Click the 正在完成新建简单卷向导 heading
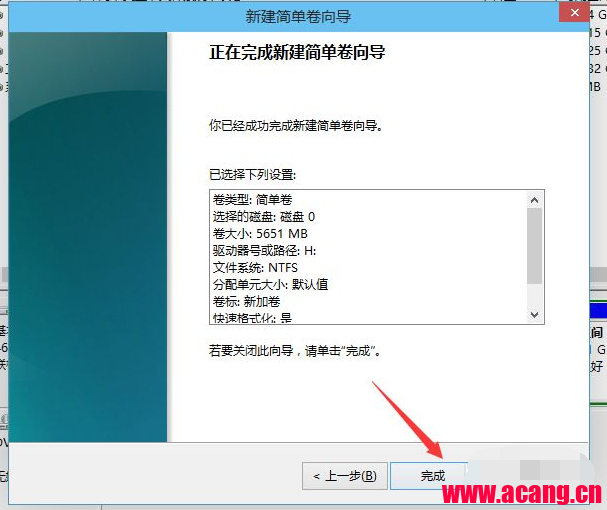The height and width of the screenshot is (510, 607). pos(297,52)
